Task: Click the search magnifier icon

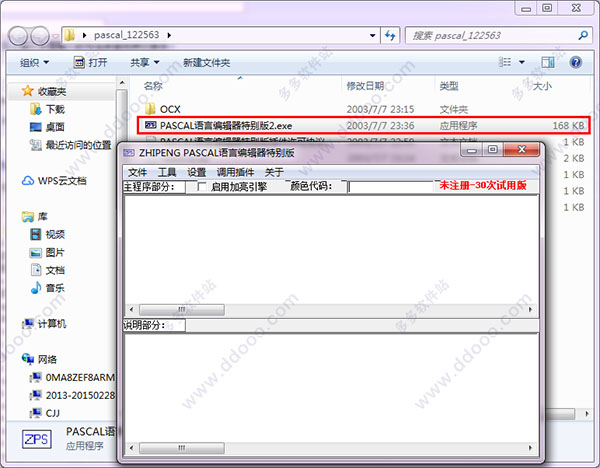Action: pyautogui.click(x=583, y=36)
